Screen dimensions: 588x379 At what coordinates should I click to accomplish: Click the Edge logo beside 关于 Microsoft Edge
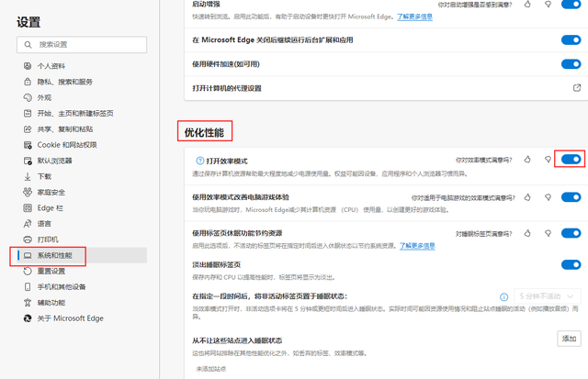28,318
